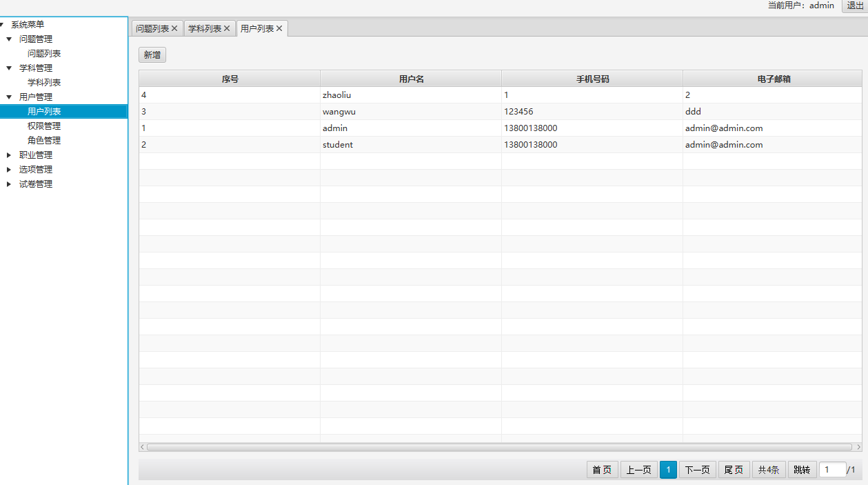Open 角色管理 in the sidebar
This screenshot has width=868, height=485.
(44, 141)
